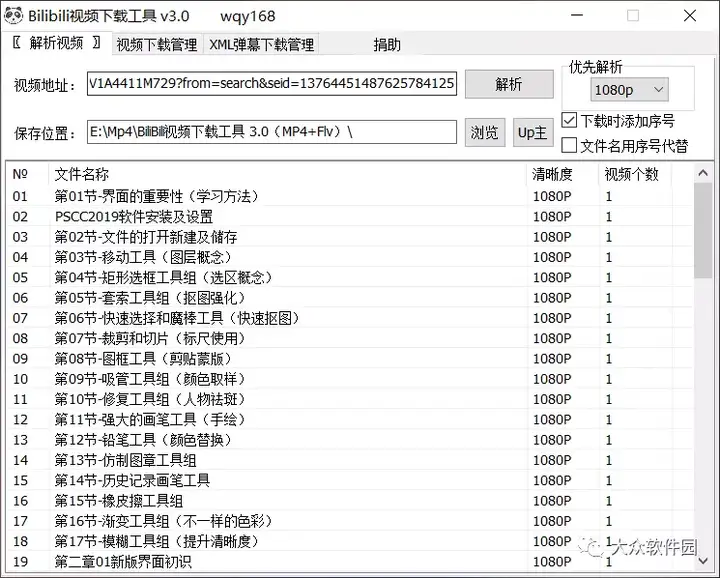This screenshot has width=720, height=578.
Task: Select row 第02节-文件的打开新建及储存
Action: [349, 237]
